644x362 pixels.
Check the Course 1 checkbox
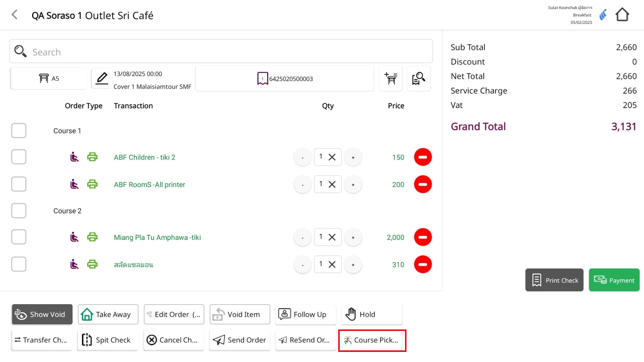pos(19,131)
